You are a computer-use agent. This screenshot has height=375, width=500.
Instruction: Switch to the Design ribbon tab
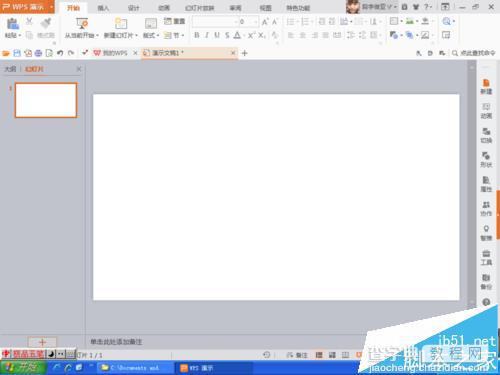[133, 8]
